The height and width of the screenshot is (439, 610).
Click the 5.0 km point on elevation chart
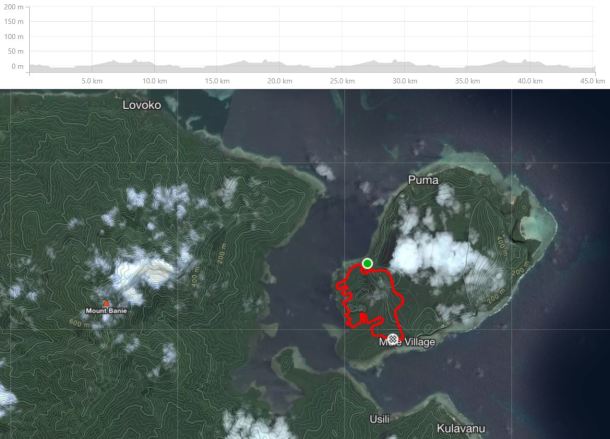click(x=92, y=80)
